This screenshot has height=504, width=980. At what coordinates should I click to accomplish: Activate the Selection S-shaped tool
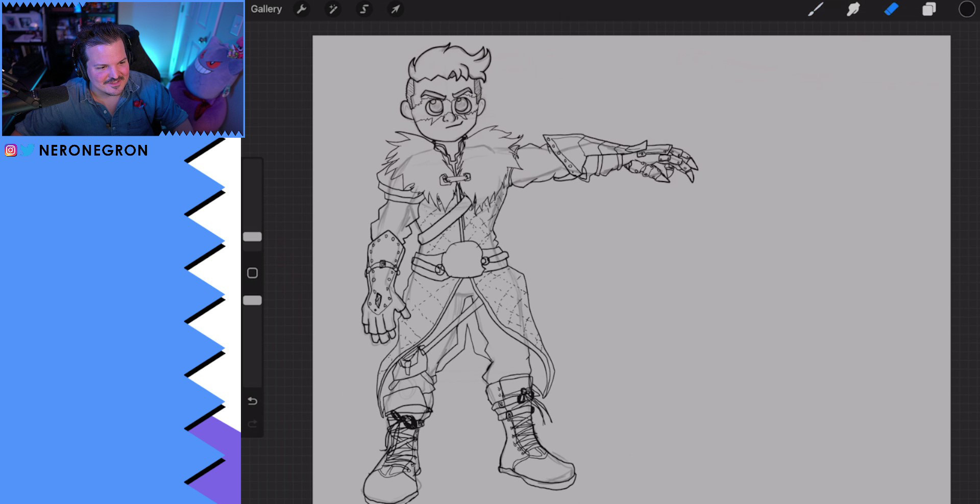point(364,9)
